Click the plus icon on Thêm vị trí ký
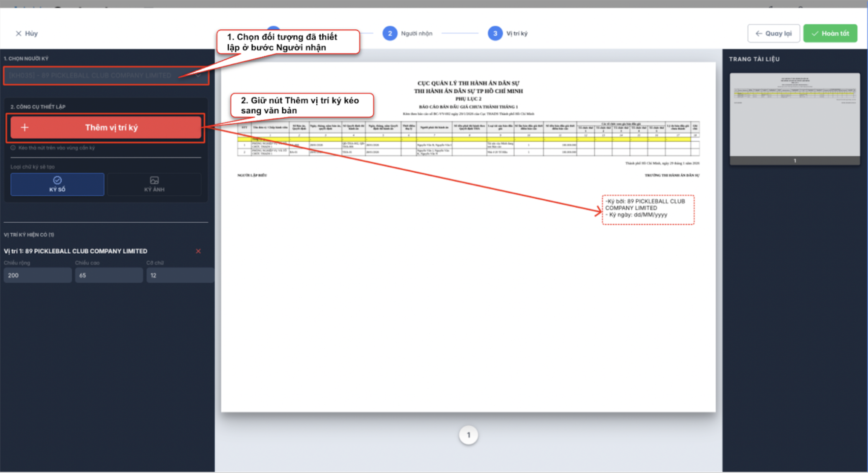 tap(25, 127)
